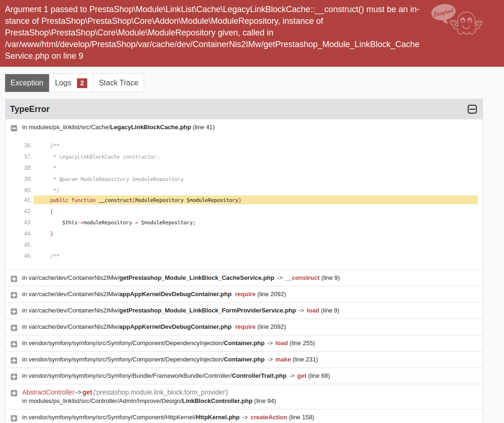Image resolution: width=504 pixels, height=423 pixels.
Task: Expand the LinkBlock_FormProviderService.php stack frame
Action: click(x=14, y=311)
